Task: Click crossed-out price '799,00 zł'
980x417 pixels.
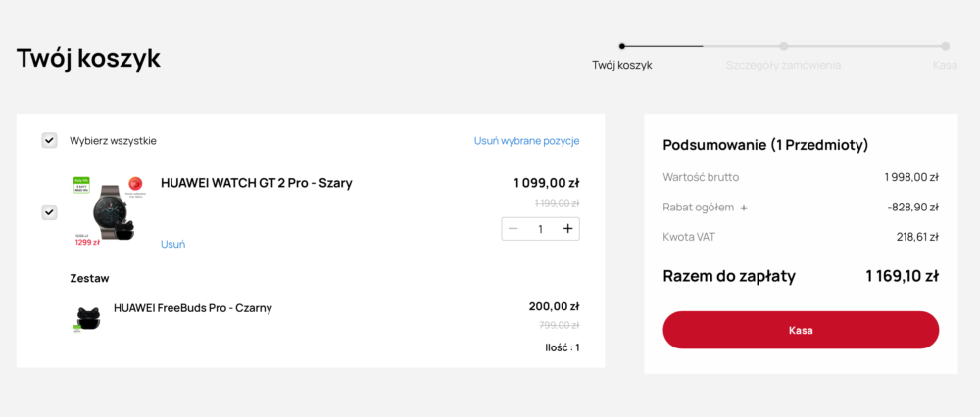Action: pyautogui.click(x=560, y=325)
